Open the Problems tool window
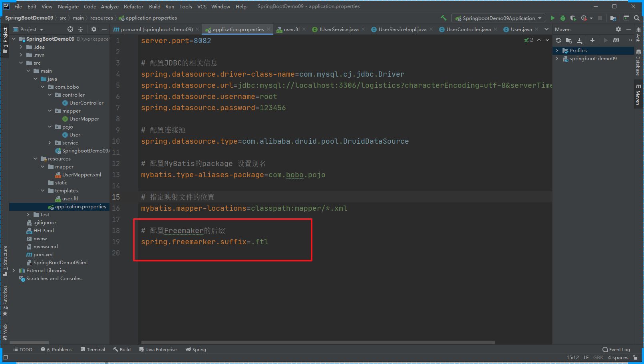 point(56,350)
